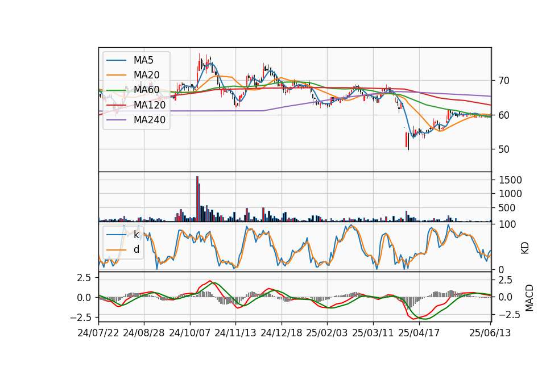Click the price axis value 60
546x392 pixels.
504,115
